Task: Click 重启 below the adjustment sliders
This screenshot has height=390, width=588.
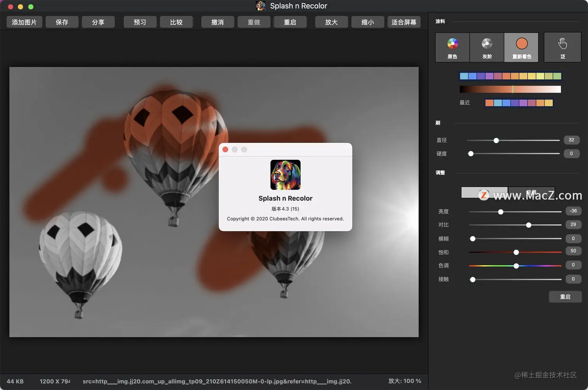Action: click(565, 297)
